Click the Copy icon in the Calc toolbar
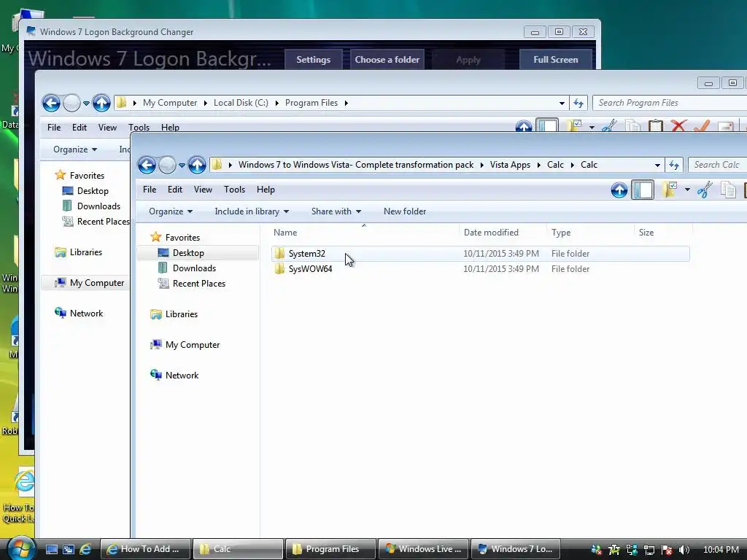This screenshot has width=747, height=560. coord(728,190)
